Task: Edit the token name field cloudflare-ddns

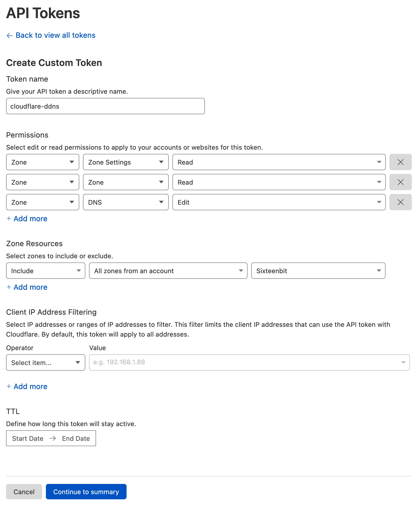Action: pyautogui.click(x=105, y=106)
